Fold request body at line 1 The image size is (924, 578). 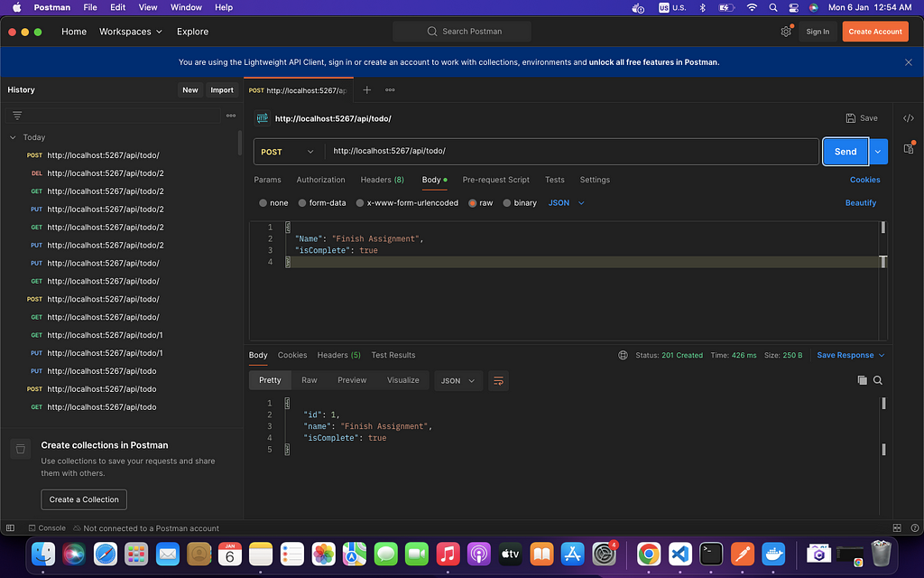click(x=288, y=227)
